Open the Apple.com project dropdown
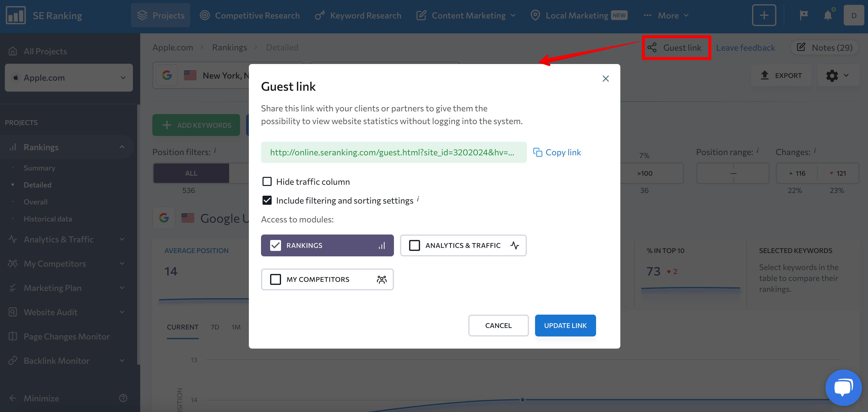Viewport: 868px width, 412px height. (x=69, y=77)
